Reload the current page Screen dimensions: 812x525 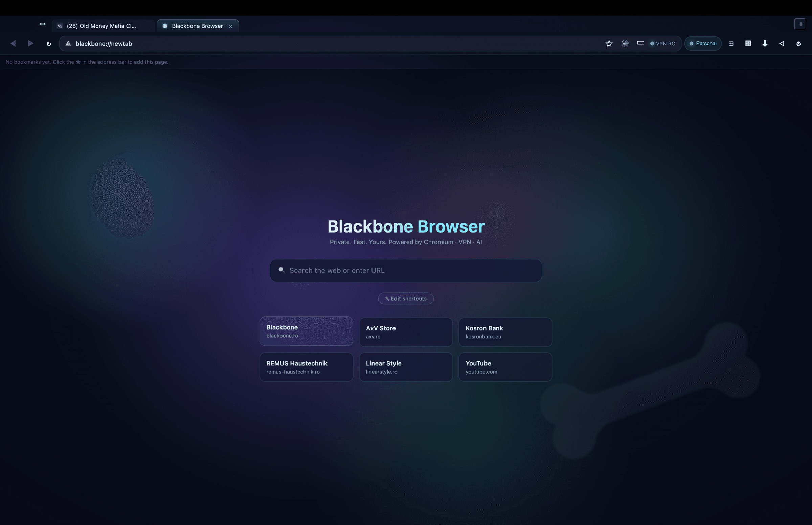click(x=49, y=44)
